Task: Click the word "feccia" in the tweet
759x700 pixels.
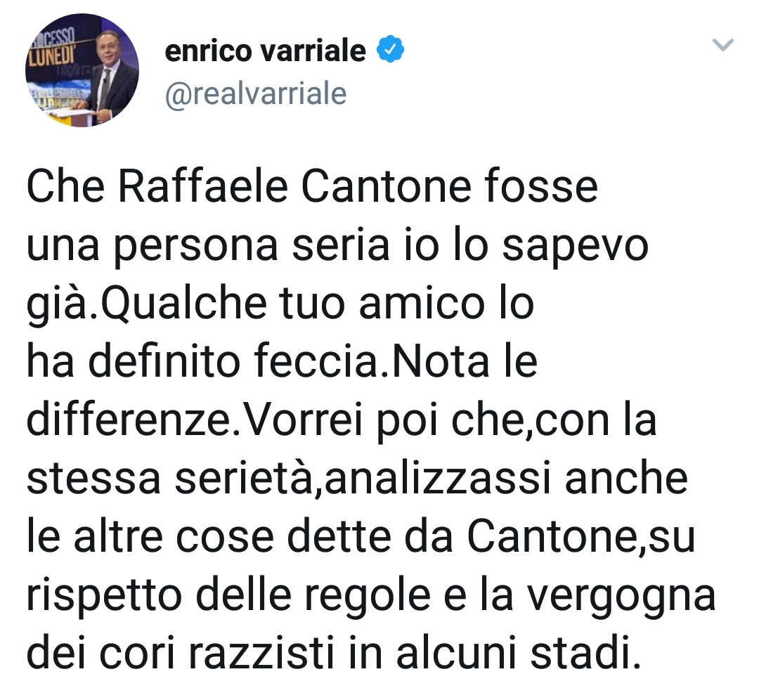Action: point(327,361)
